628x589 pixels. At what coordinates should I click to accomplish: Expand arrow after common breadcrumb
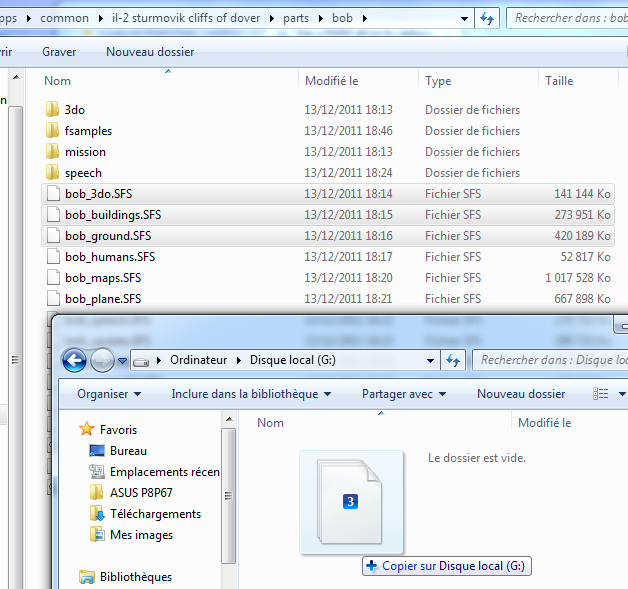[101, 18]
